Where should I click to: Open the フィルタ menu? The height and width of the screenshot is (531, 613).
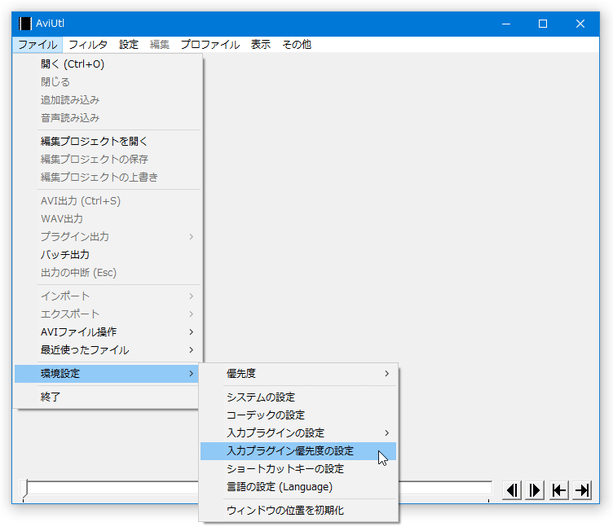(88, 45)
